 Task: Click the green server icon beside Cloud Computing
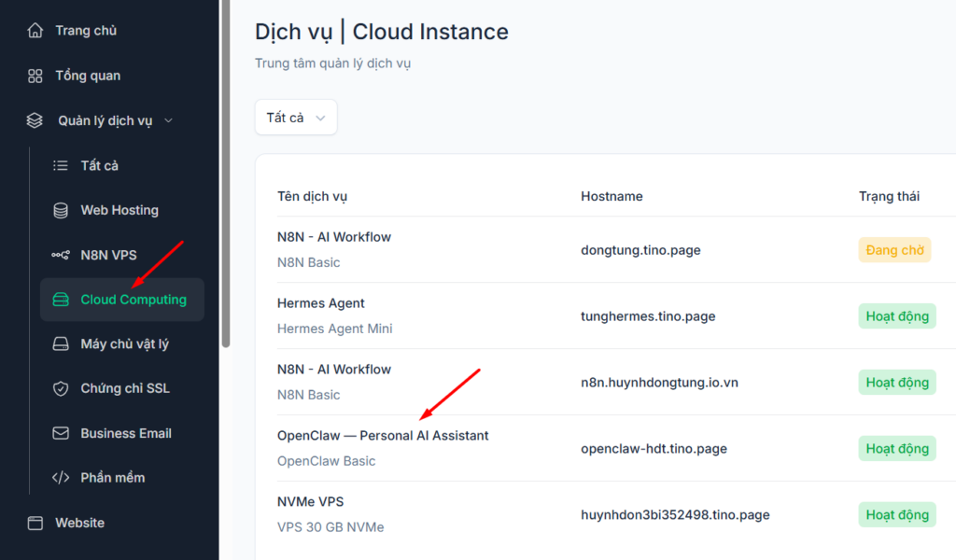[61, 300]
